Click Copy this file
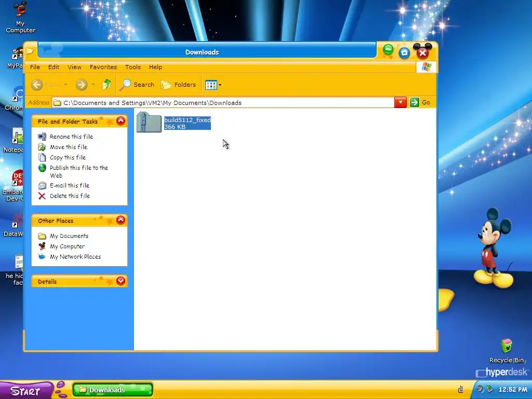Viewport: 532px width, 399px height. point(68,157)
